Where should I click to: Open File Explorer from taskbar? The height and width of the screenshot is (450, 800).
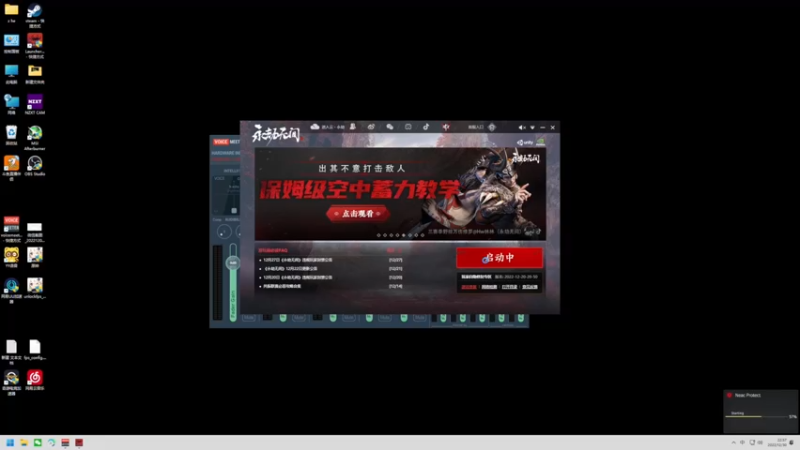click(23, 442)
